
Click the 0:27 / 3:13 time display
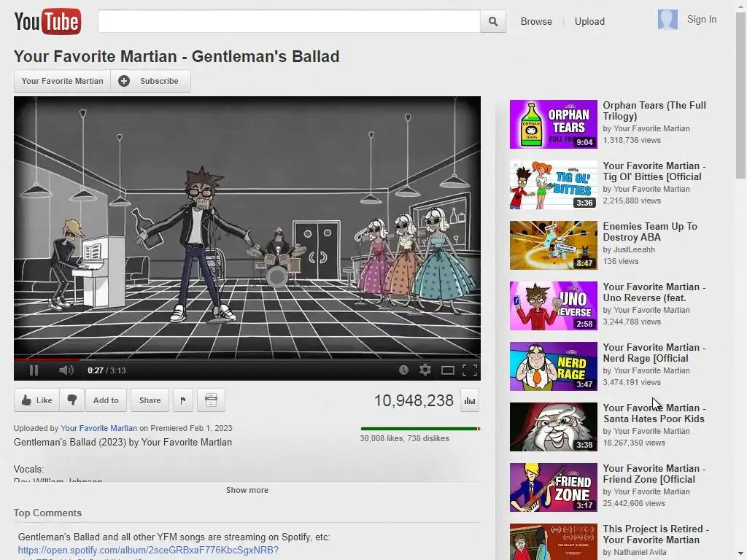click(x=107, y=370)
